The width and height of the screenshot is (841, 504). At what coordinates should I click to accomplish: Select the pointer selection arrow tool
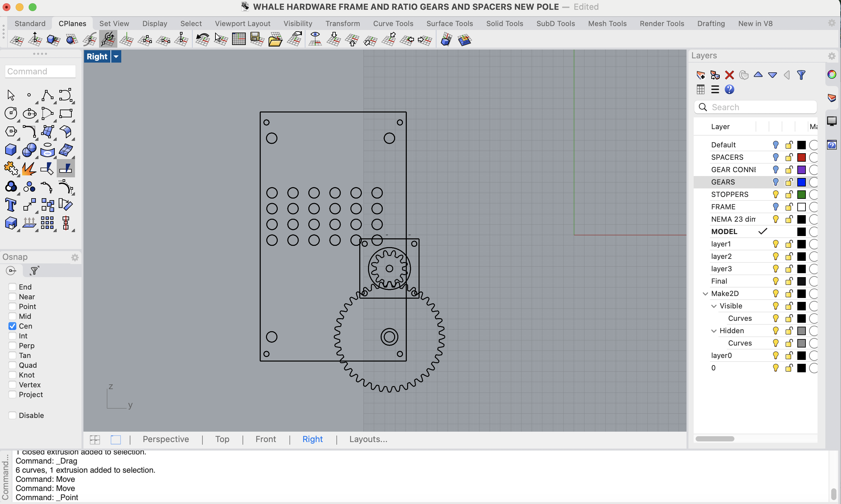(x=10, y=95)
